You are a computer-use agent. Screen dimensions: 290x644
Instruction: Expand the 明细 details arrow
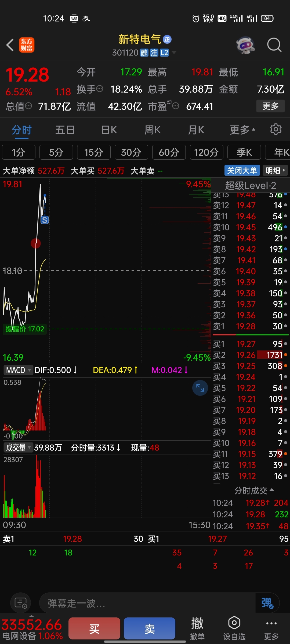(x=275, y=170)
